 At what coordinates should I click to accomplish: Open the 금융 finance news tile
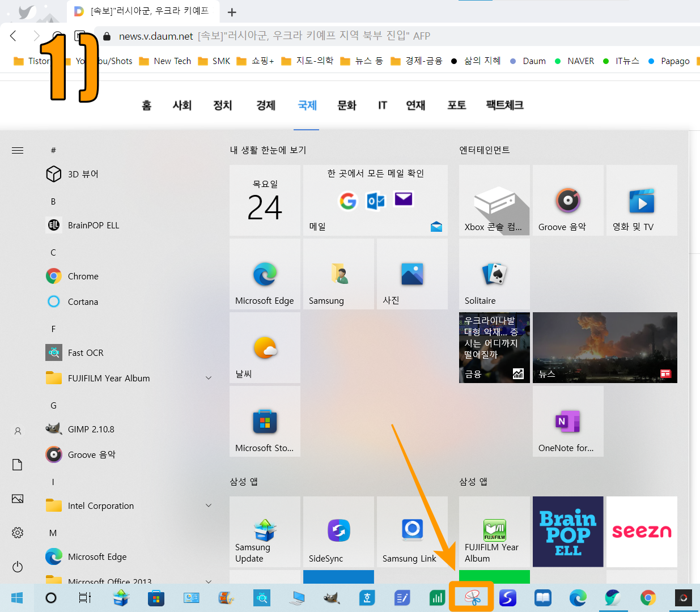pyautogui.click(x=494, y=348)
